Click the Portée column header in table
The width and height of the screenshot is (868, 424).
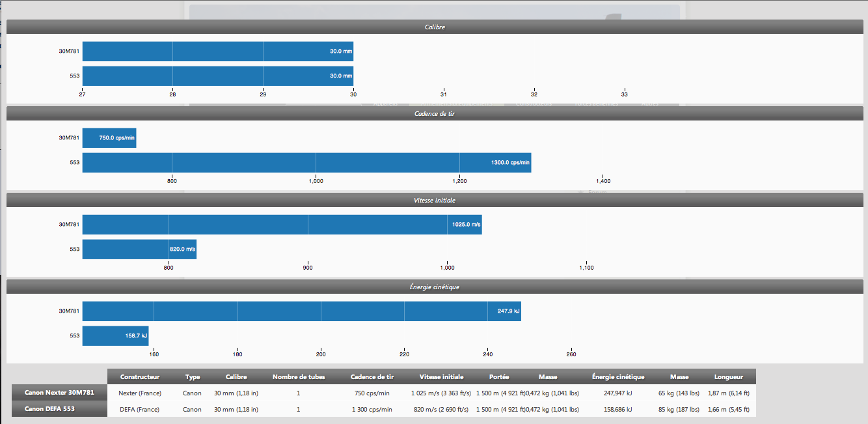[499, 376]
